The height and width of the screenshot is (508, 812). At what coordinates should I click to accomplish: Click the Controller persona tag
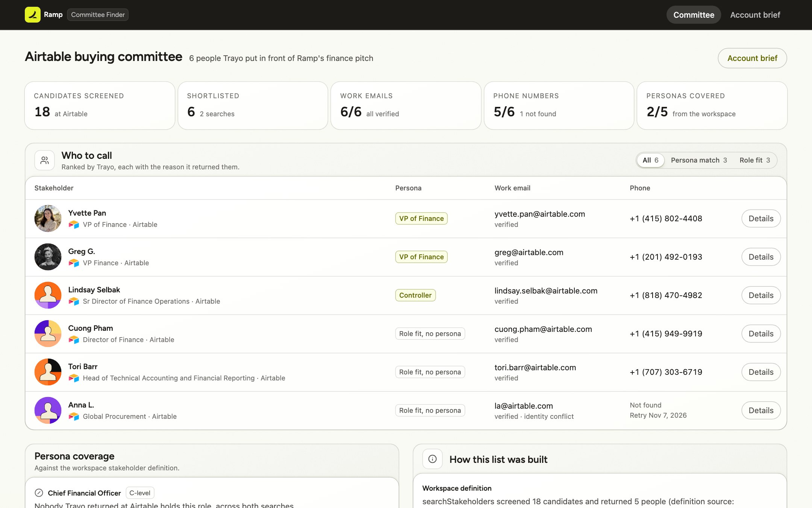tap(415, 295)
